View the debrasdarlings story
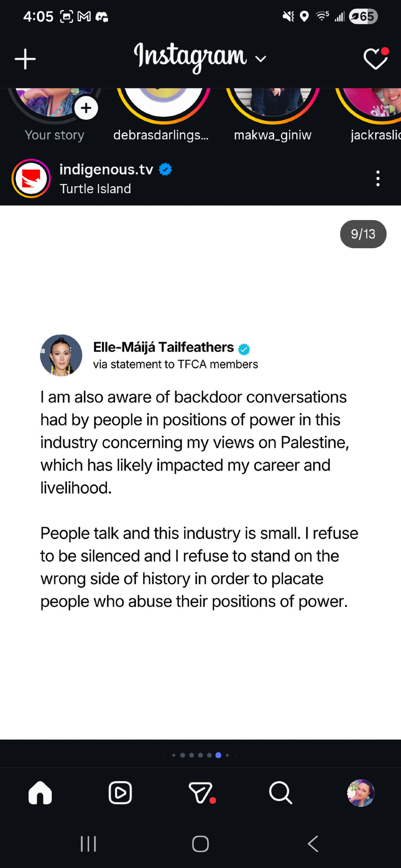 click(x=163, y=103)
